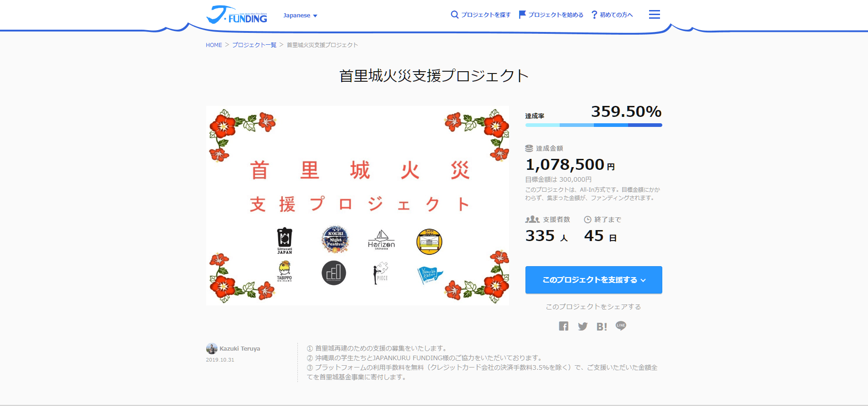This screenshot has height=420, width=868.
Task: Share project via Twitter icon
Action: 582,326
